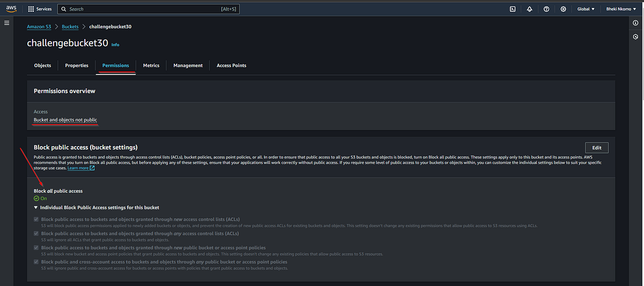Open the Management tab

click(188, 65)
